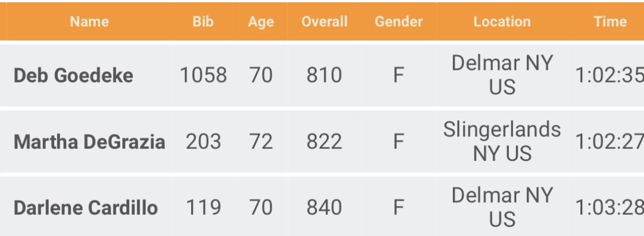This screenshot has width=644, height=236.
Task: Select overall place 810
Action: coord(324,75)
